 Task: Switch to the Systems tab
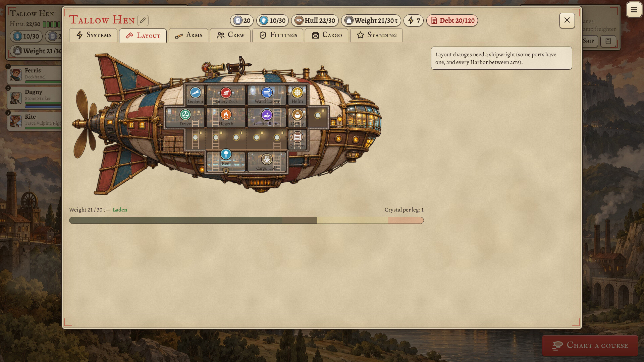(93, 35)
